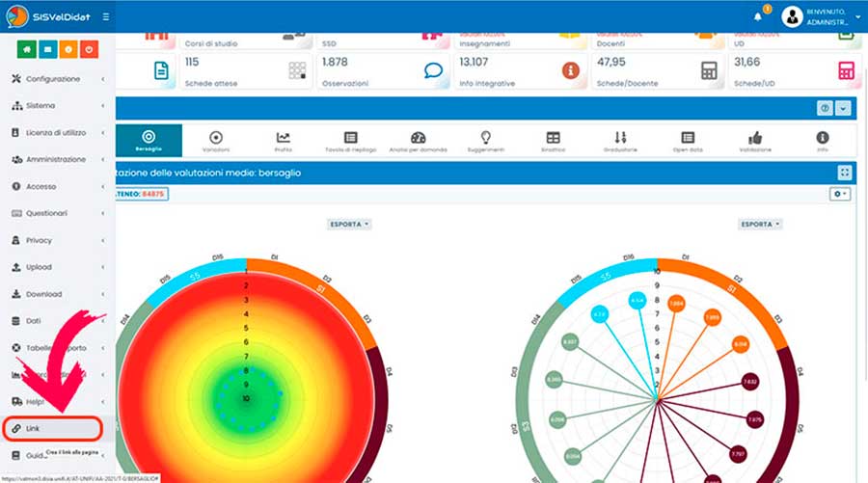Collapse panel with the header chevron button
868x483 pixels.
pos(844,108)
